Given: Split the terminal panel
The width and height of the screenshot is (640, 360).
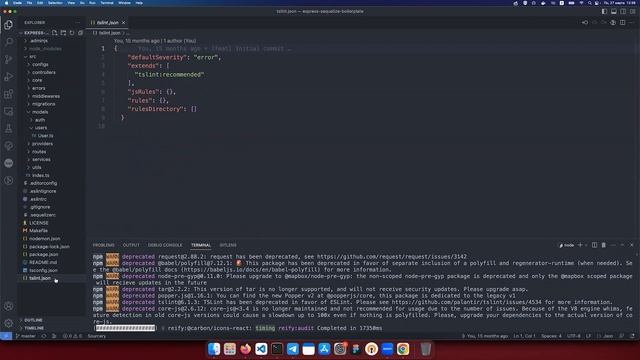Looking at the screenshot, I should pyautogui.click(x=594, y=245).
